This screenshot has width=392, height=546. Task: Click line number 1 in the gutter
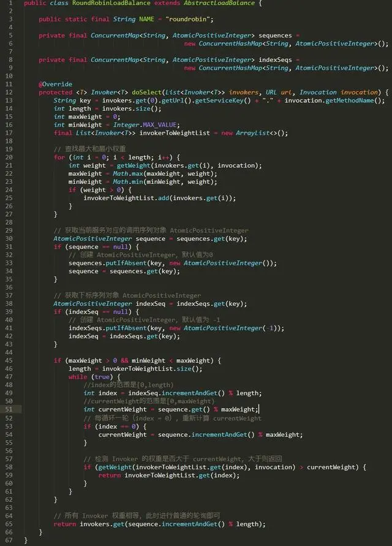[x=10, y=3]
